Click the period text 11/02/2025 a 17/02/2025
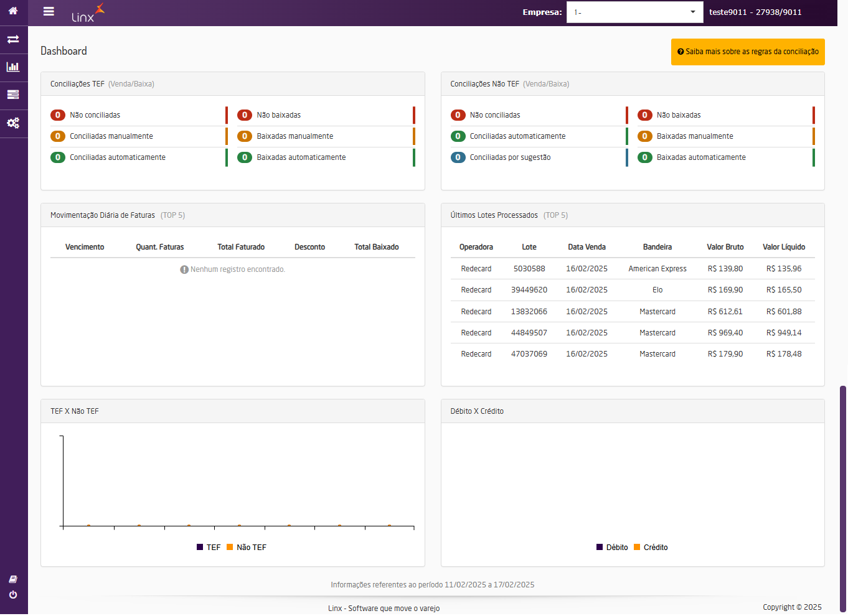Viewport: 848px width, 616px height. (x=489, y=585)
